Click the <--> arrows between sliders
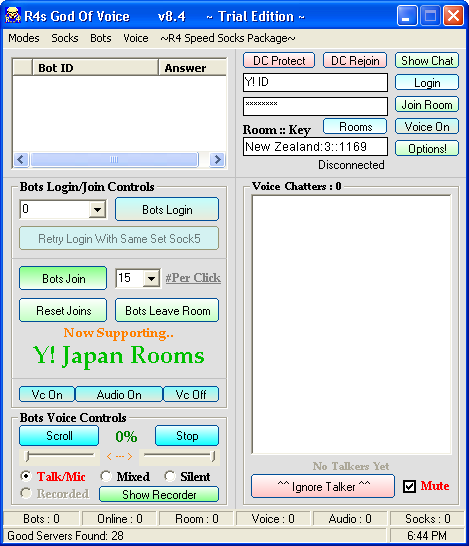This screenshot has height=546, width=469. point(119,456)
